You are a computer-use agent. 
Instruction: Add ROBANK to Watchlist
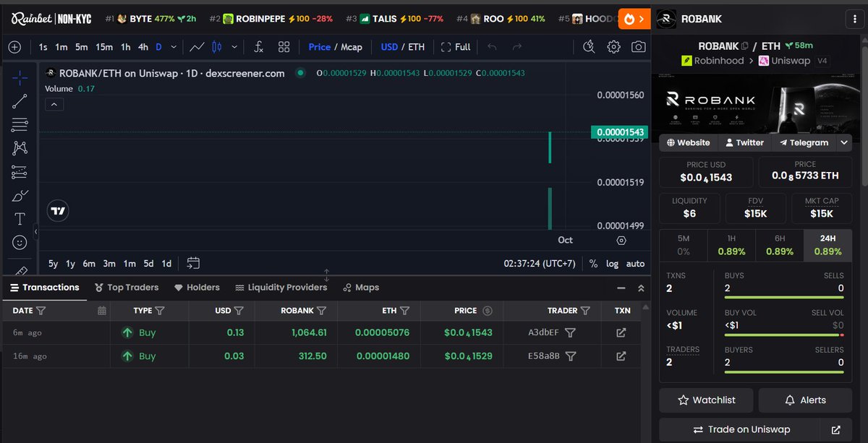click(x=706, y=400)
